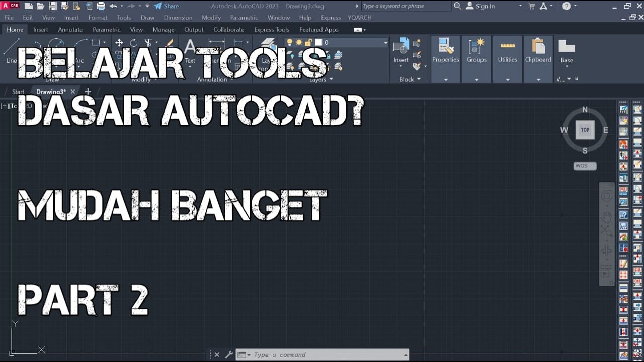Toggle the layer on/off lightbulb icon
This screenshot has height=362, width=644.
click(290, 42)
